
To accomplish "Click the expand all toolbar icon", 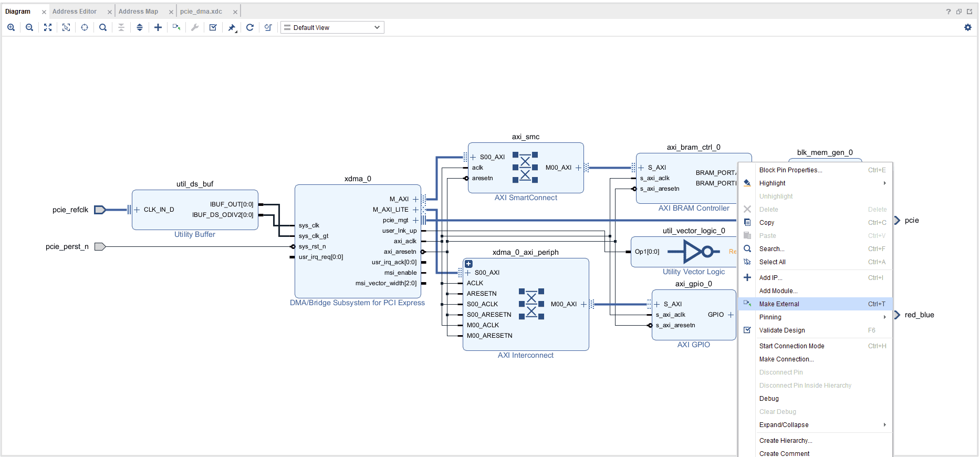I will 140,27.
